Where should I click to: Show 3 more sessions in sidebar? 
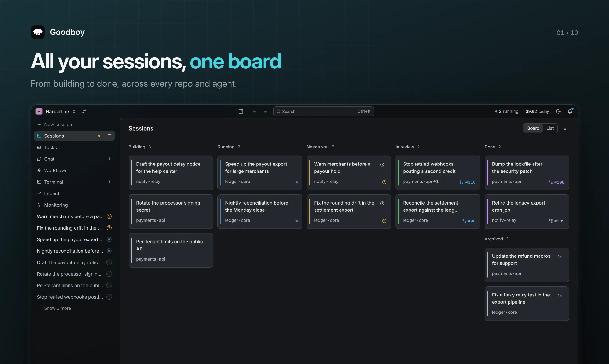pyautogui.click(x=58, y=308)
